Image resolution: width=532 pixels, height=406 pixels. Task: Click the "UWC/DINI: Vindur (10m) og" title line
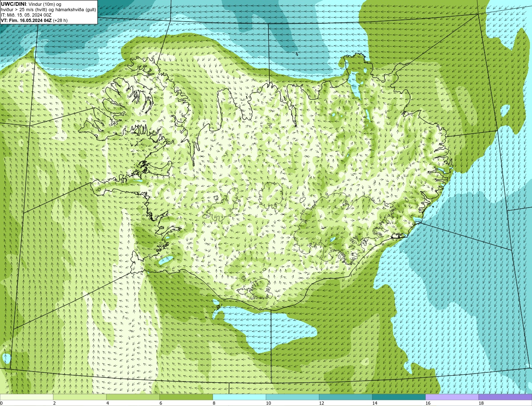coord(31,4)
